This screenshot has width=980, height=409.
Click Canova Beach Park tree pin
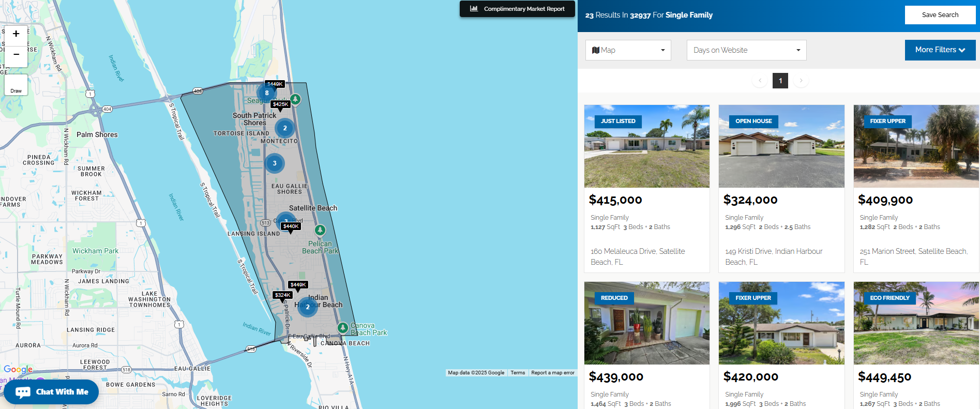[342, 327]
